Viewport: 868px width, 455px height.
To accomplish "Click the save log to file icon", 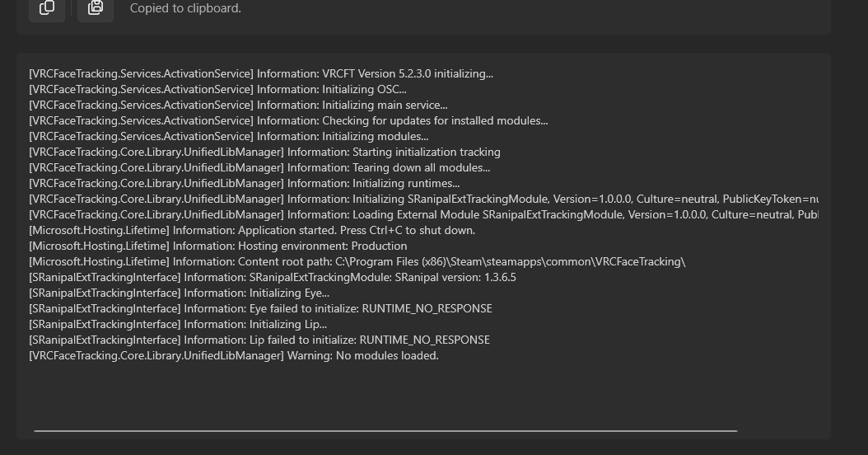I will 96,8.
